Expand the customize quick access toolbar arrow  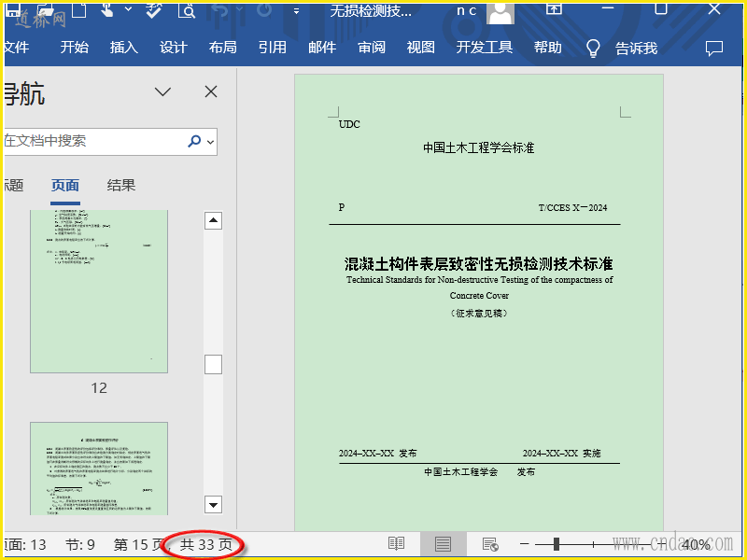296,10
